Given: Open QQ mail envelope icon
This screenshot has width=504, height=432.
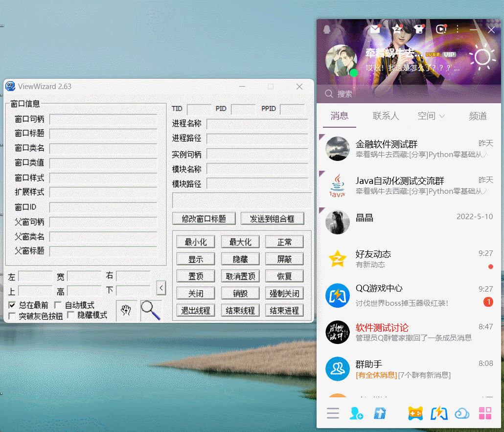Looking at the screenshot, I should click(375, 29).
